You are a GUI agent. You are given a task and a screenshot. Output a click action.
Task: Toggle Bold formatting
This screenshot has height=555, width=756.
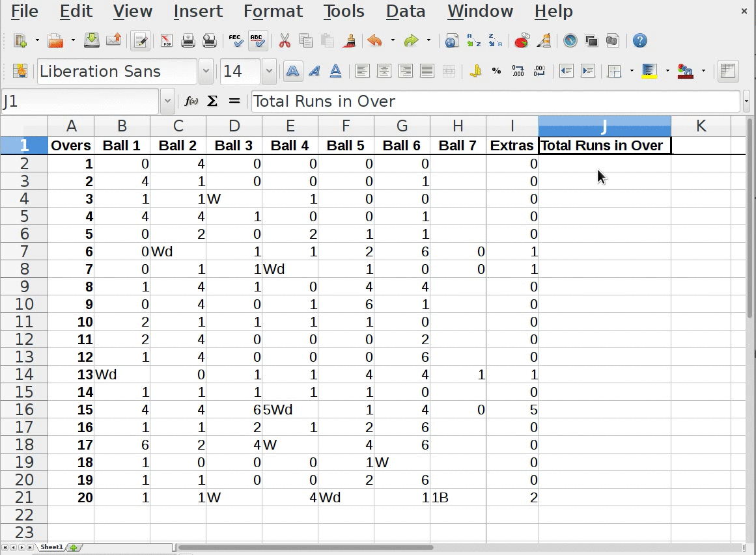point(293,71)
